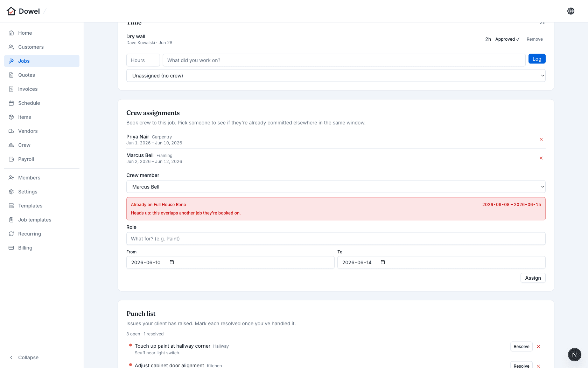Click the Punch list heading

pyautogui.click(x=141, y=314)
